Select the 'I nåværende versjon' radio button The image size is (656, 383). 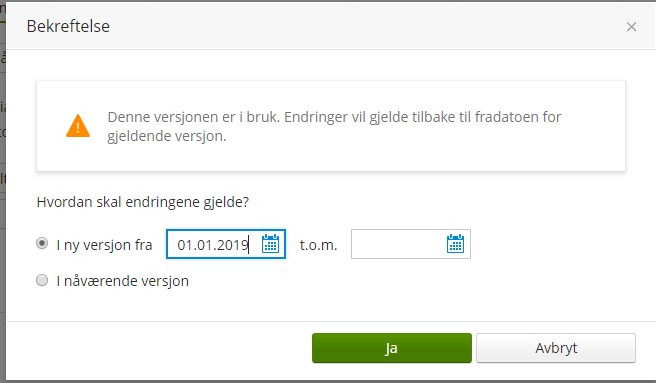click(x=42, y=280)
